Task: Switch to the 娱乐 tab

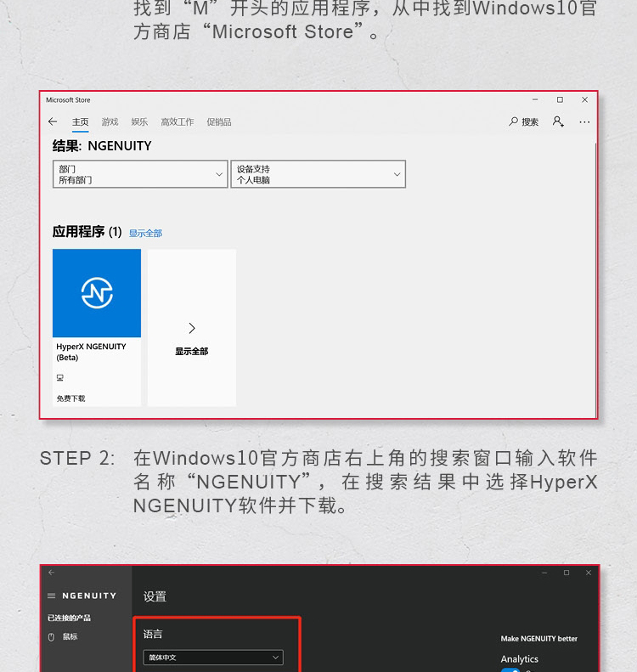Action: [139, 122]
